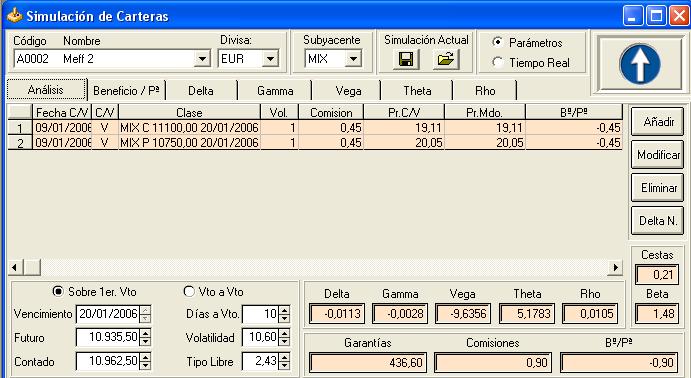The height and width of the screenshot is (378, 691).
Task: Increase the Días a Vto. value with the up spinner
Action: pos(284,310)
